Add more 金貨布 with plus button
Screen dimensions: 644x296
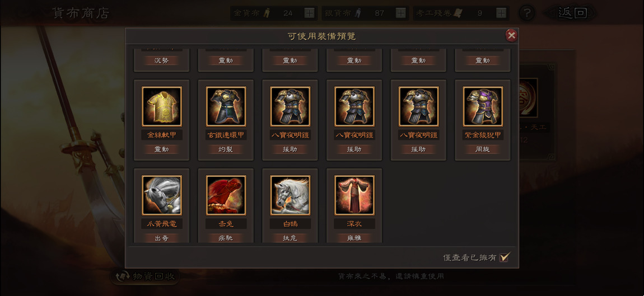(309, 13)
